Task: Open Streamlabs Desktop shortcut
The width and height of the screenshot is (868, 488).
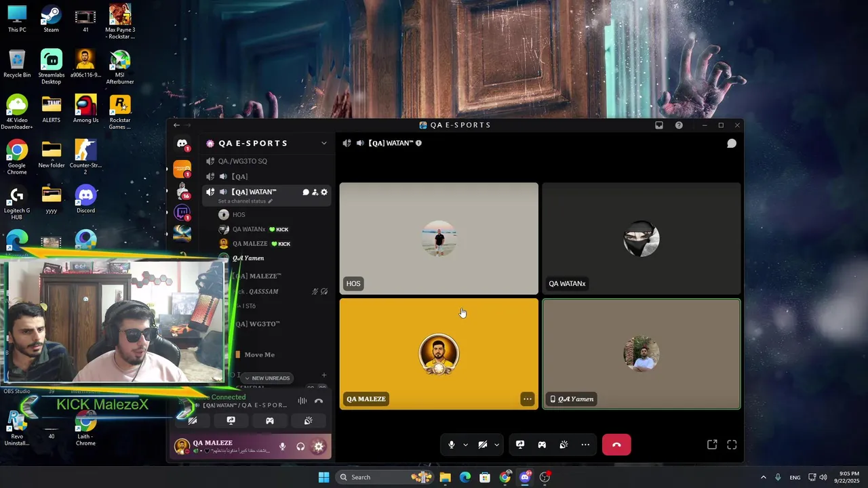Action: coord(51,67)
